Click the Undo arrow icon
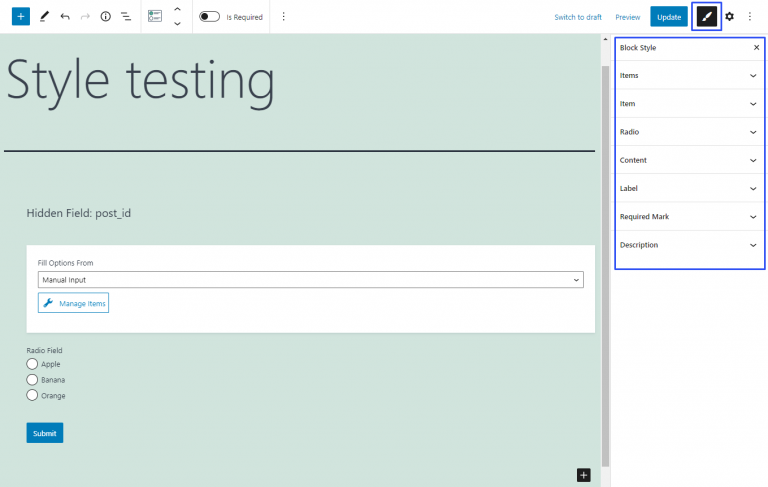768x487 pixels. tap(65, 17)
